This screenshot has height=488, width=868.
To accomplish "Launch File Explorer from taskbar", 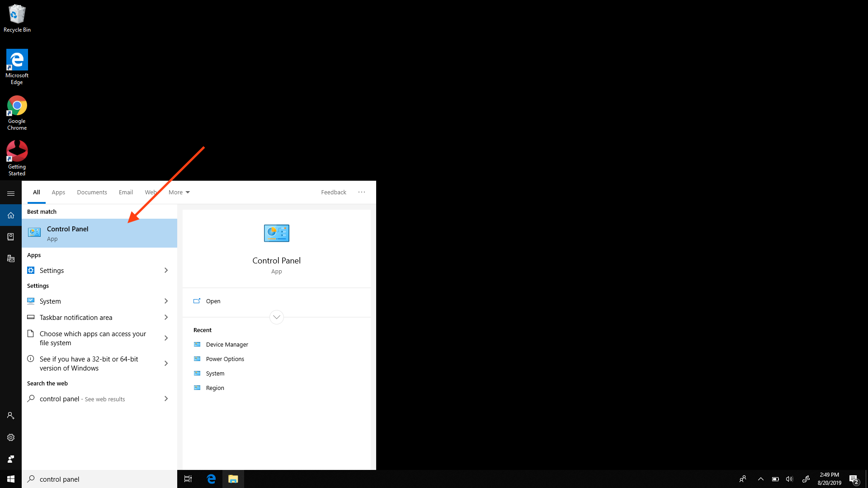I will click(233, 479).
